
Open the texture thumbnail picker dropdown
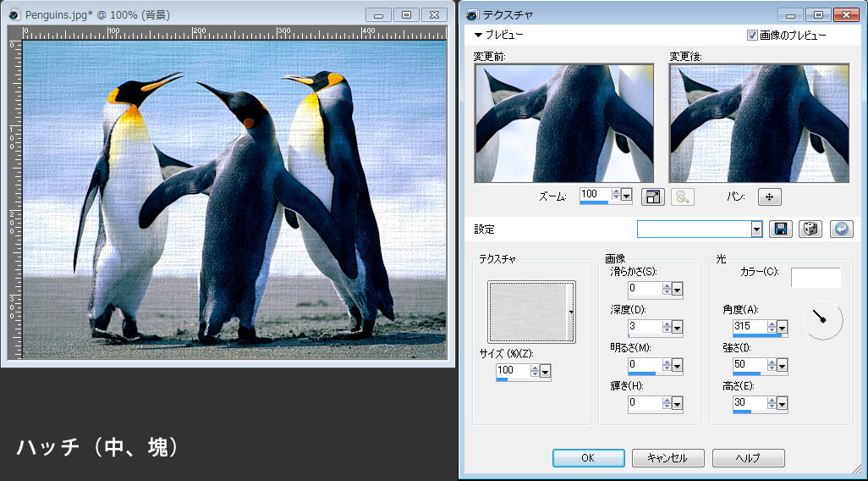click(571, 312)
